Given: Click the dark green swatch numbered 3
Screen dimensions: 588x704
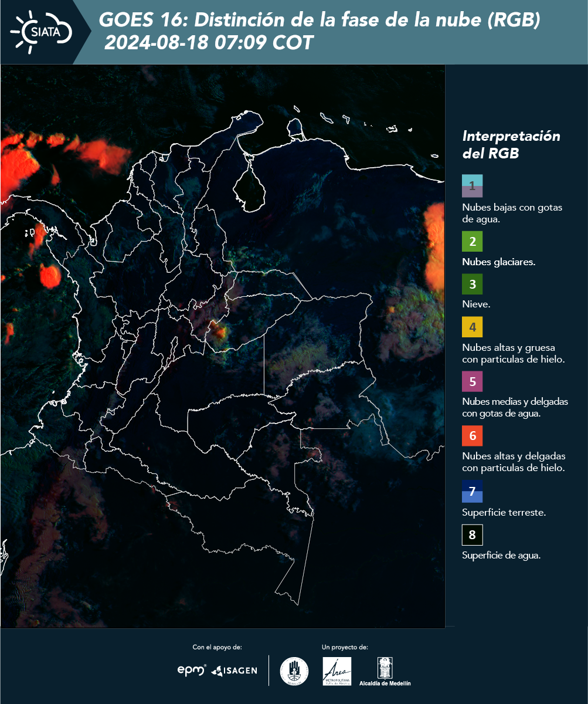Looking at the screenshot, I should (x=472, y=285).
